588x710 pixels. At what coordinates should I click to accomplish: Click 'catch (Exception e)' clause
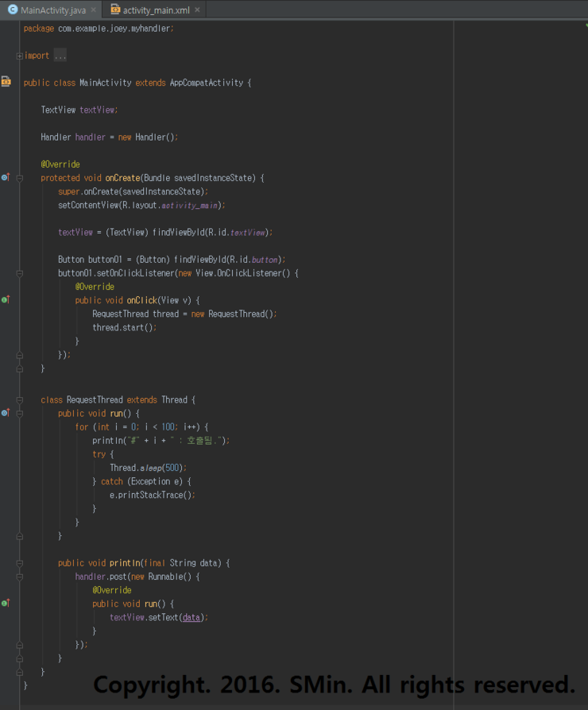point(141,481)
